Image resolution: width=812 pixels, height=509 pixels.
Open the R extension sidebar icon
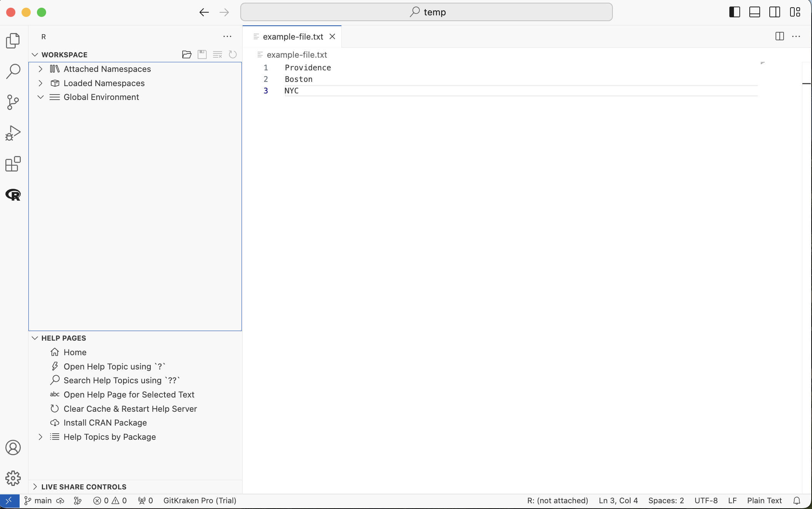coord(13,195)
